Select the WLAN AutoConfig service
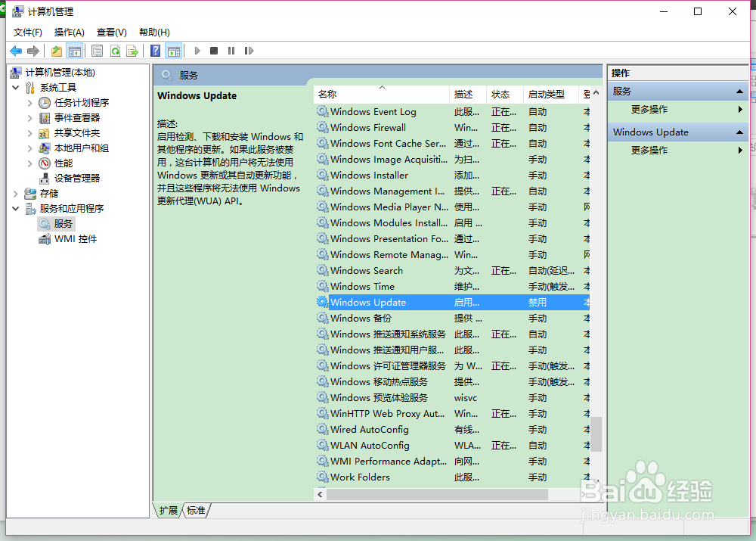 [370, 446]
